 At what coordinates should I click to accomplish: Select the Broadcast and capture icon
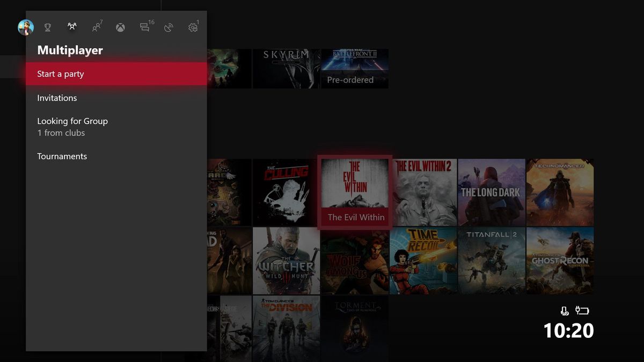(168, 27)
